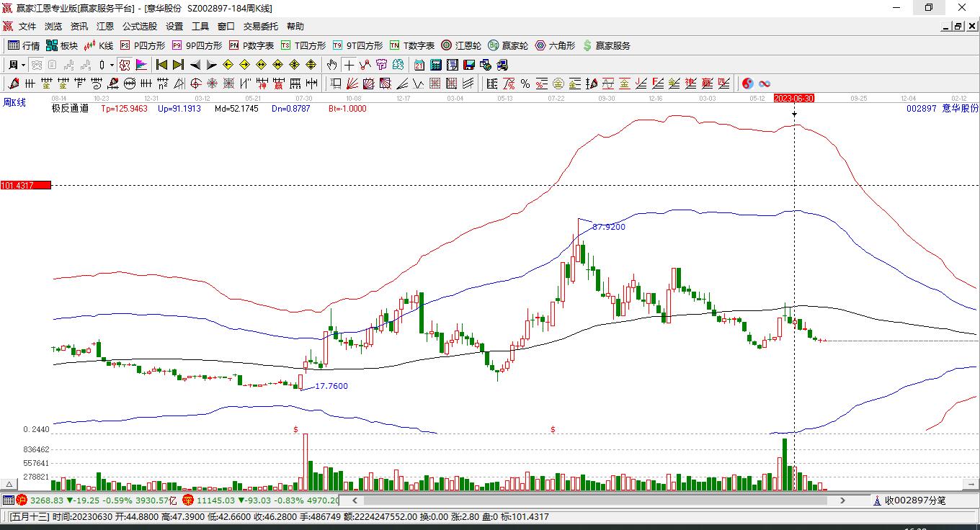Click the percent % tool icon
The image size is (980, 530).
525,84
